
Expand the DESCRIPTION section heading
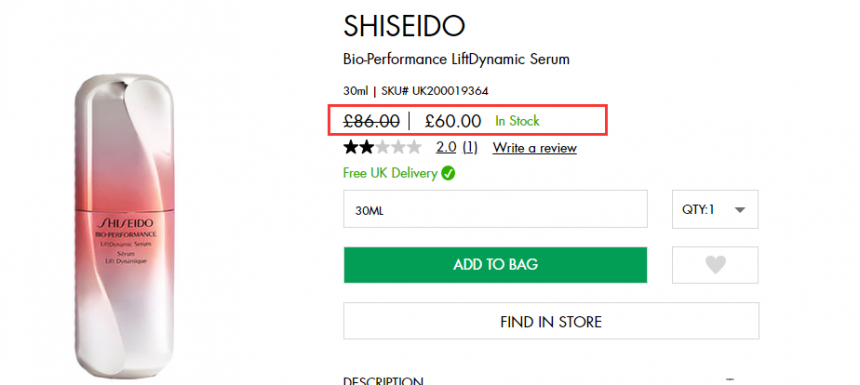point(383,381)
